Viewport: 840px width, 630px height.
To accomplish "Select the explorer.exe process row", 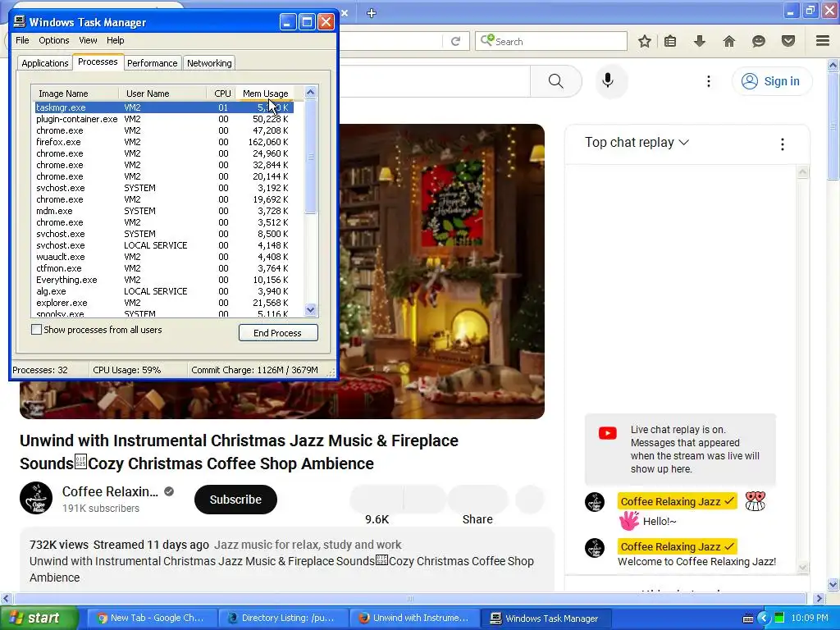I will (164, 303).
